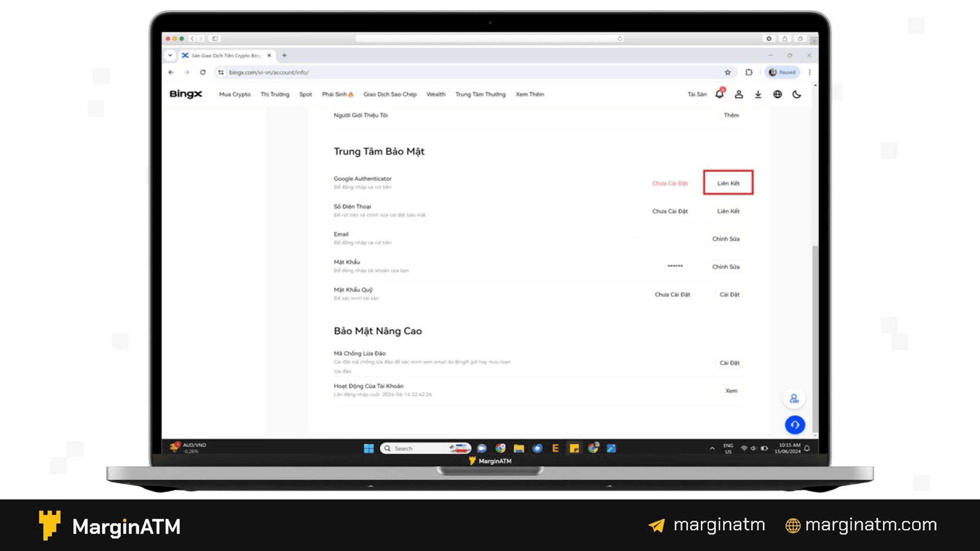Open the blue customer support chat bubble
The width and height of the screenshot is (980, 551).
pyautogui.click(x=795, y=425)
